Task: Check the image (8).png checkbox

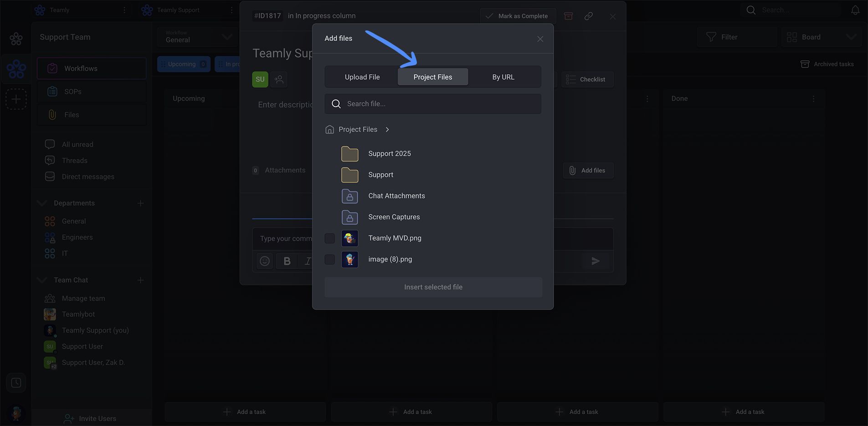Action: point(329,259)
